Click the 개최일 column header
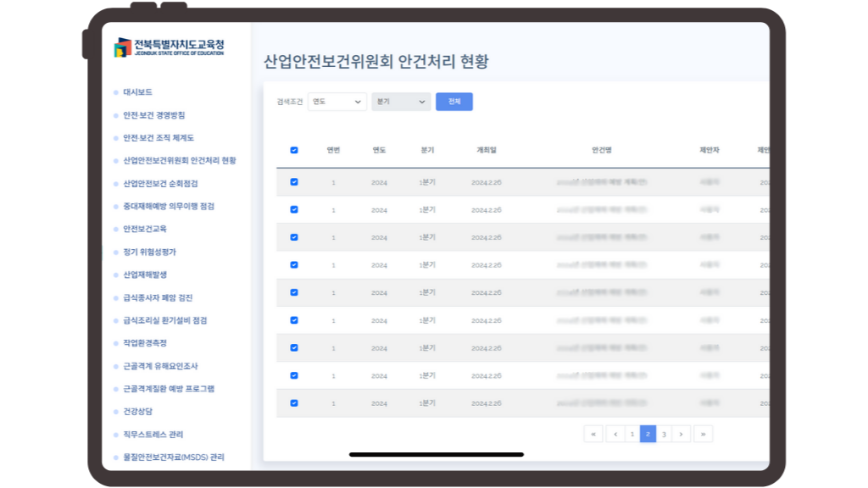 (486, 150)
